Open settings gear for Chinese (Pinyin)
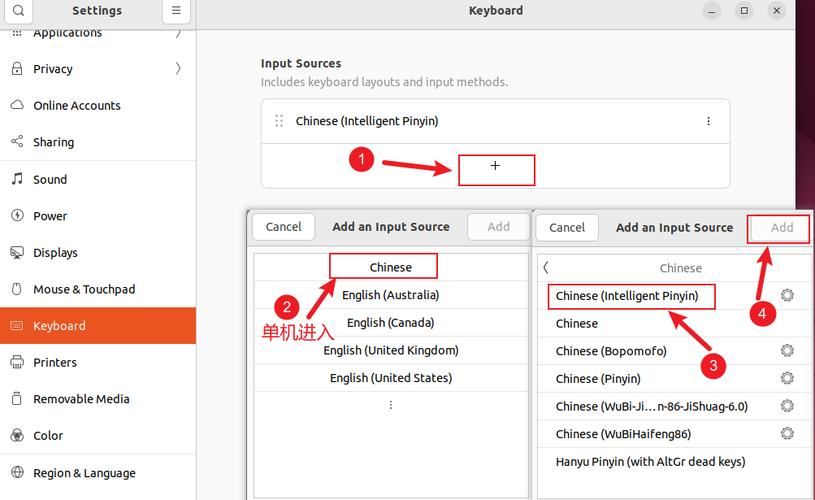 787,378
